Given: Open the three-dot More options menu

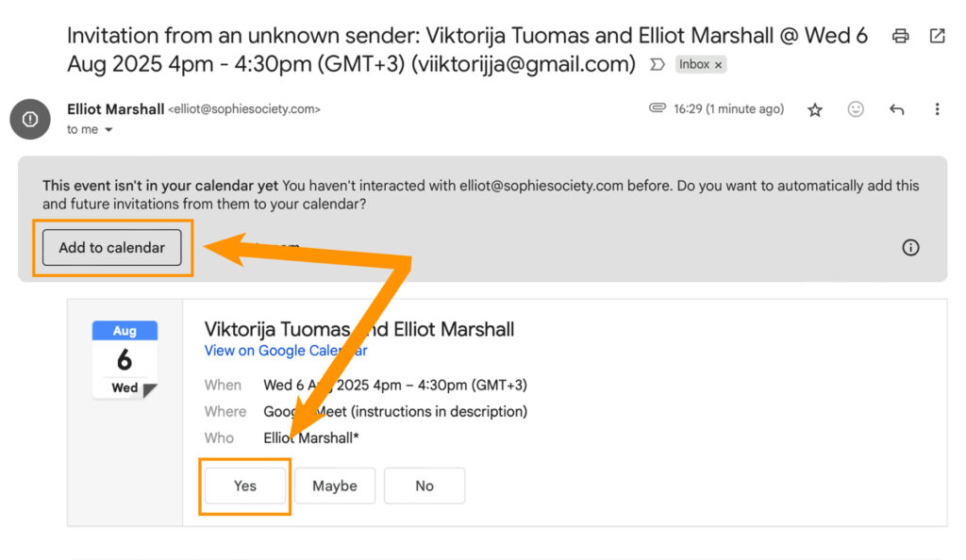Looking at the screenshot, I should [x=937, y=109].
